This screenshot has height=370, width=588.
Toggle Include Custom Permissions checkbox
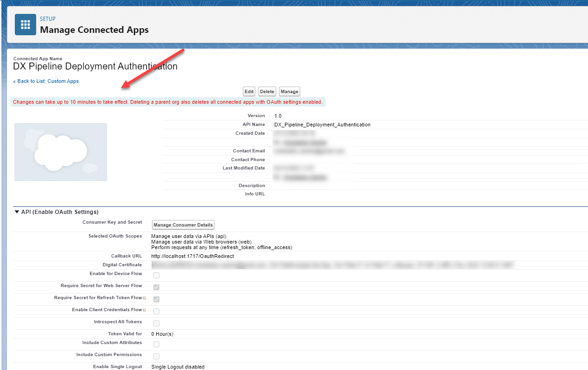tap(156, 357)
